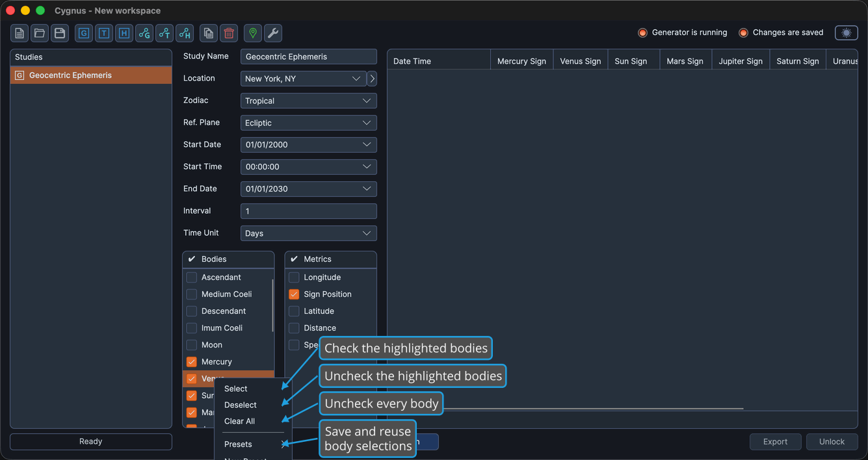Image resolution: width=868 pixels, height=460 pixels.
Task: Open the Zodiac dropdown showing Tropical
Action: pos(308,101)
